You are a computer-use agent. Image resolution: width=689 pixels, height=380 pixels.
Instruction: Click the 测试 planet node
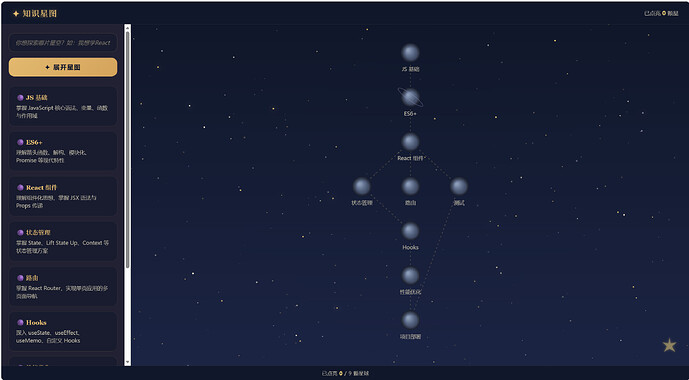459,186
